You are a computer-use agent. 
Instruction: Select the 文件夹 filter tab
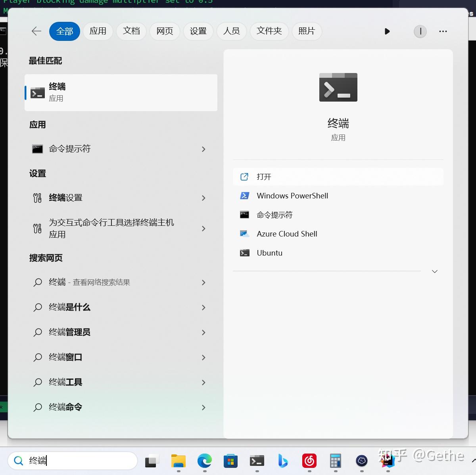pos(269,31)
